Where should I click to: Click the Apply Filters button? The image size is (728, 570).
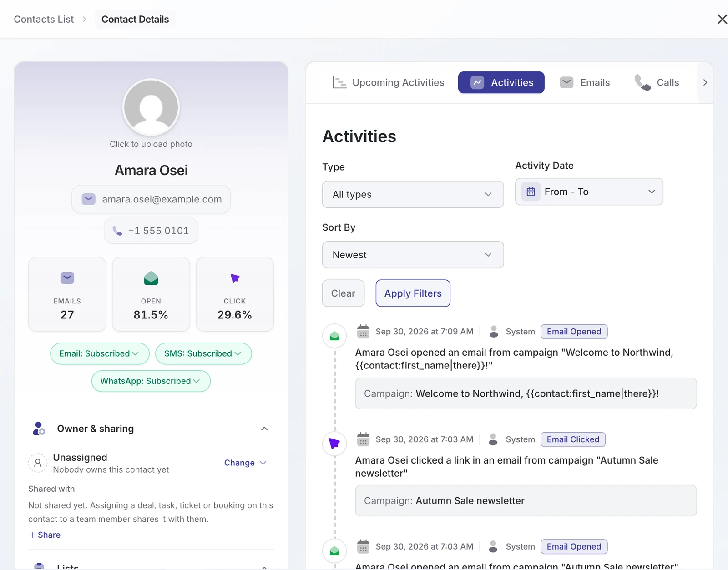[413, 293]
